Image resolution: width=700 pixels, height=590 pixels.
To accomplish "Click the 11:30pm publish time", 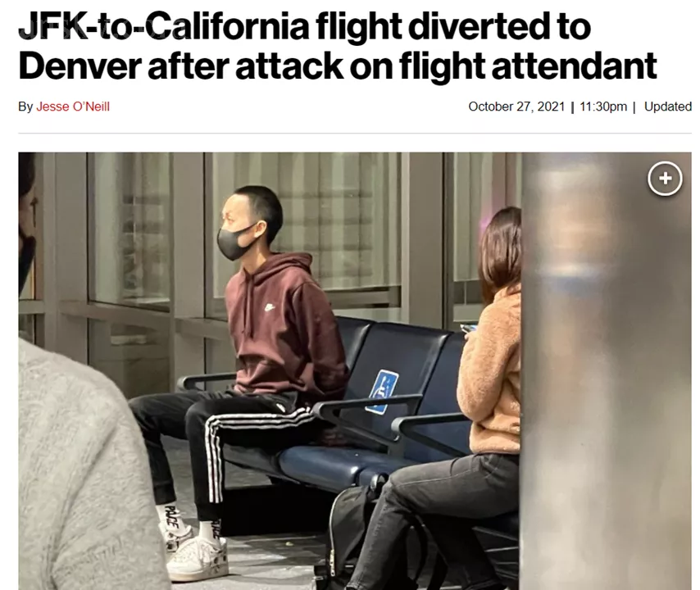I will click(603, 107).
